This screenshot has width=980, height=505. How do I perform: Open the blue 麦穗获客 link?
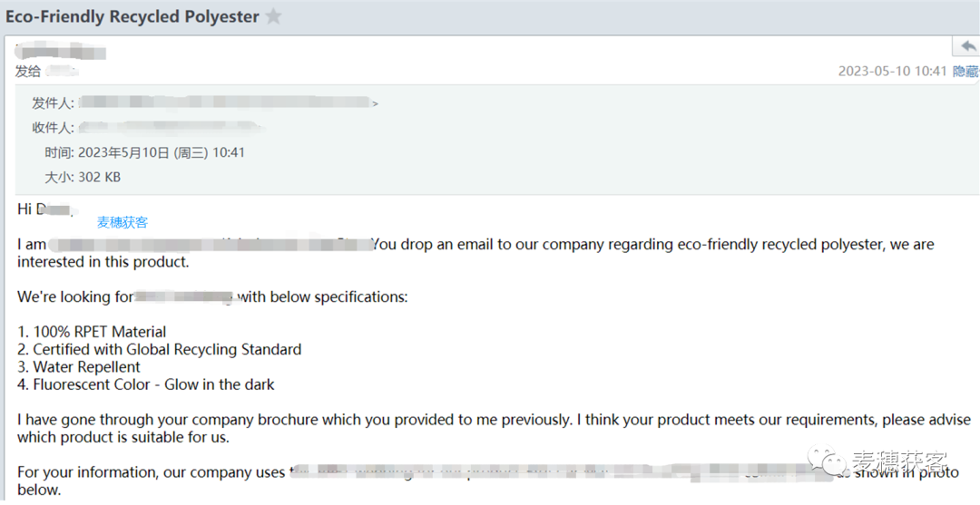(122, 222)
